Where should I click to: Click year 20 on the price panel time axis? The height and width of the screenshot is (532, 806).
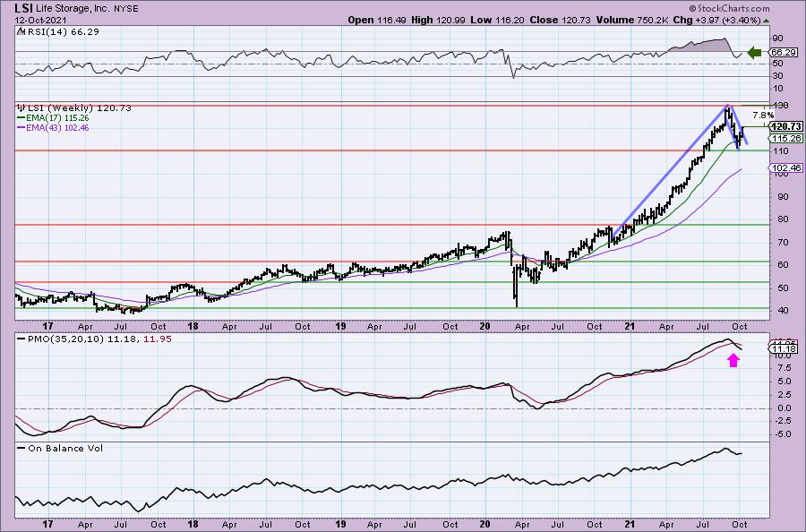(x=484, y=326)
